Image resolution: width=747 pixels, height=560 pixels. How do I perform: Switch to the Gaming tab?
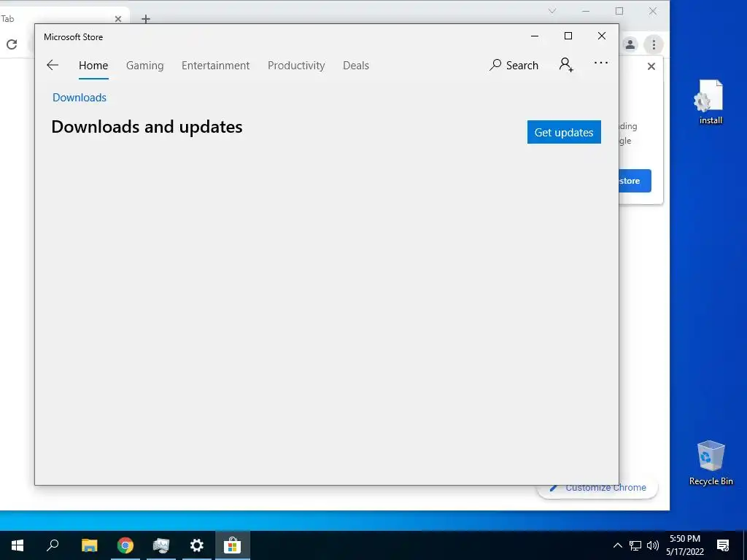tap(145, 66)
